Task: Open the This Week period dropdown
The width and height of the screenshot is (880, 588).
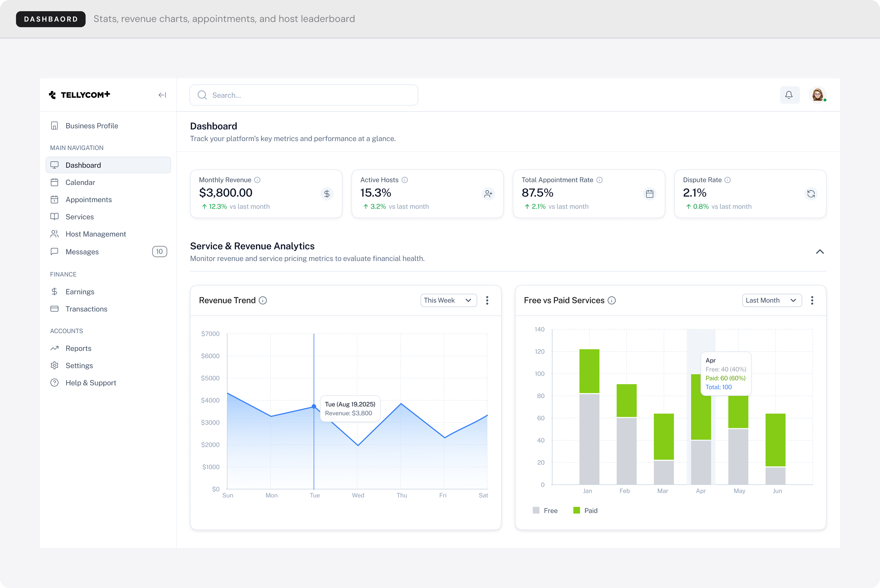Action: tap(448, 300)
